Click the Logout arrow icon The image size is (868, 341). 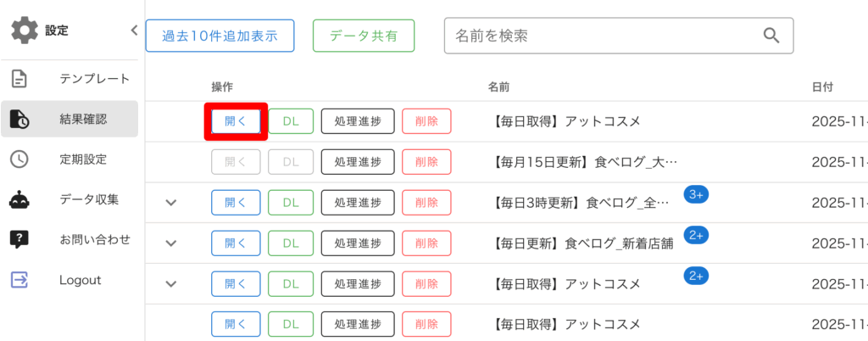tap(19, 280)
